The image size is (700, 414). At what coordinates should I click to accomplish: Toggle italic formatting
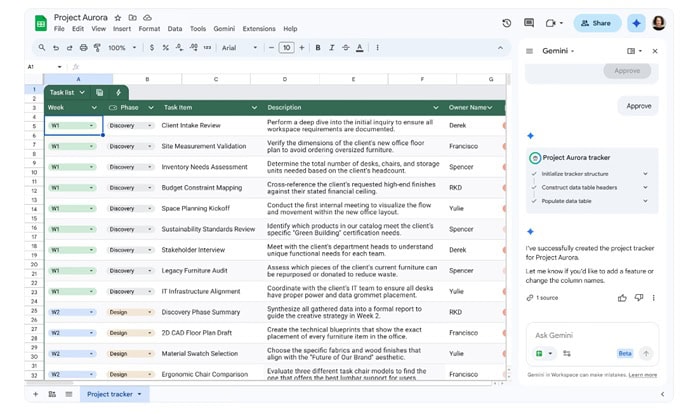click(332, 48)
